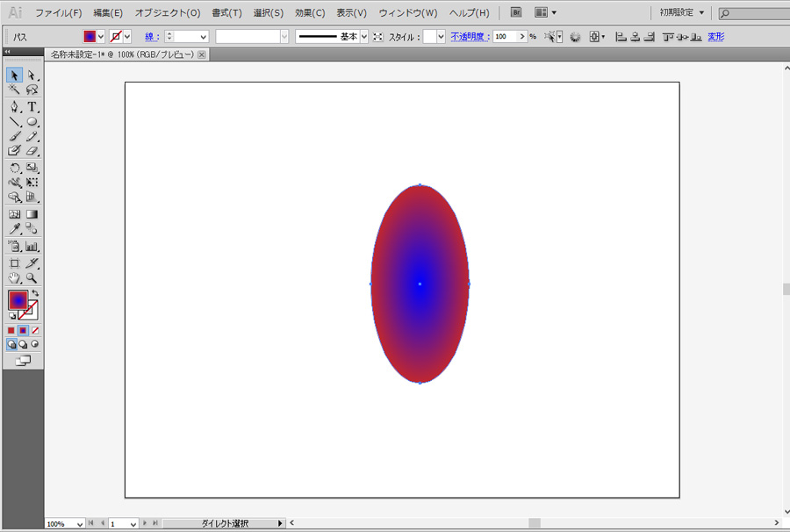The image size is (790, 532).
Task: Click the 変形 transform link
Action: tap(716, 37)
